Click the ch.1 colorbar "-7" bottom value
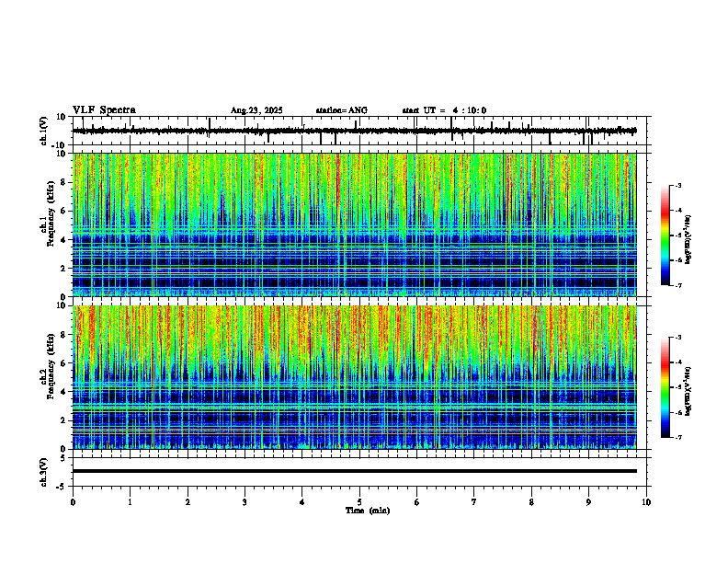Image resolution: width=728 pixels, height=563 pixels. coord(678,285)
